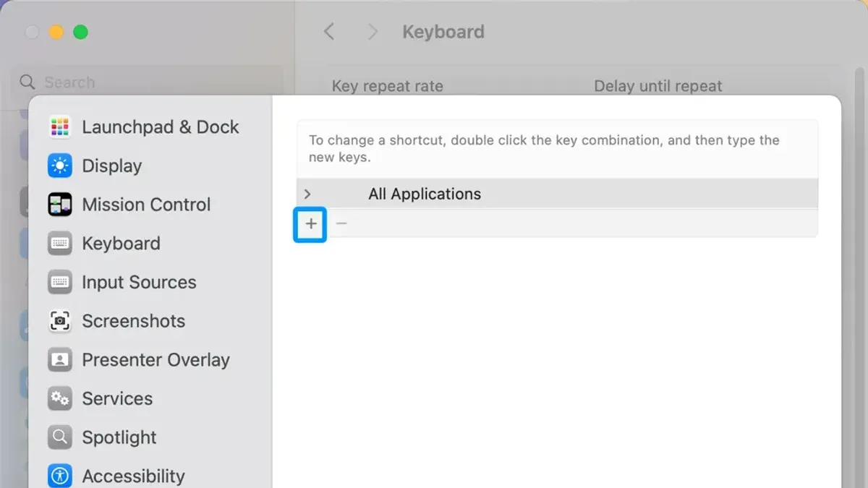Click the Mission Control icon
This screenshot has width=868, height=488.
point(60,205)
